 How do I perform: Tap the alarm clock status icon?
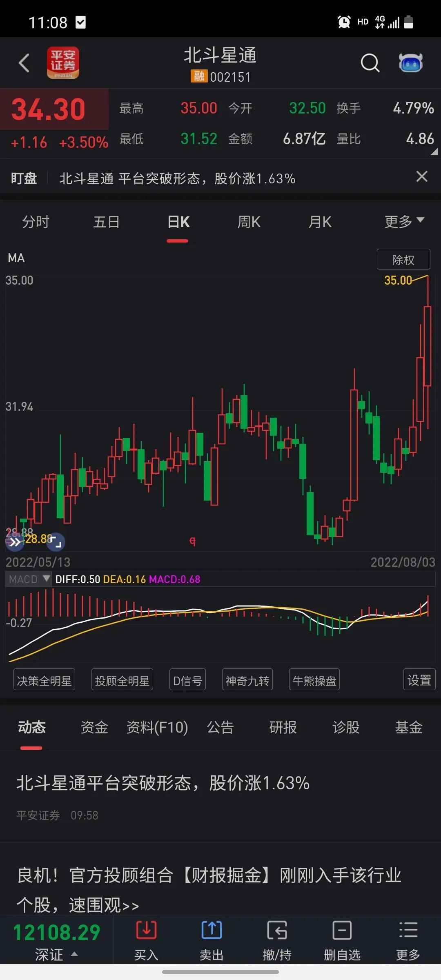click(344, 22)
